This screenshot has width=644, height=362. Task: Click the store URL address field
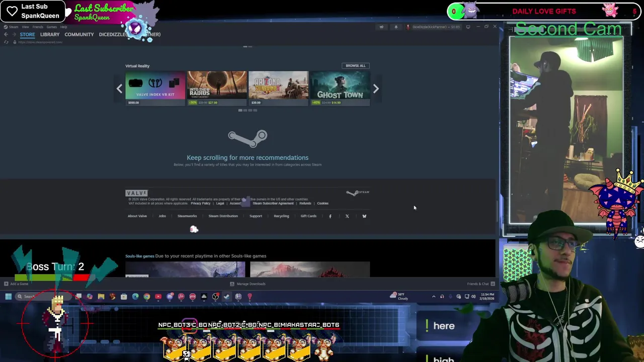tap(40, 42)
